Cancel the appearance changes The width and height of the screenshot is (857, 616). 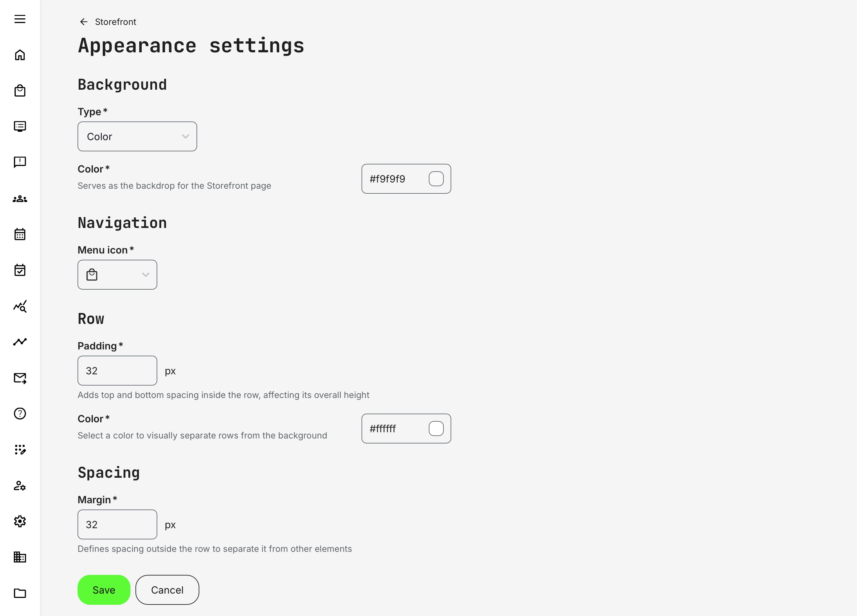(167, 590)
